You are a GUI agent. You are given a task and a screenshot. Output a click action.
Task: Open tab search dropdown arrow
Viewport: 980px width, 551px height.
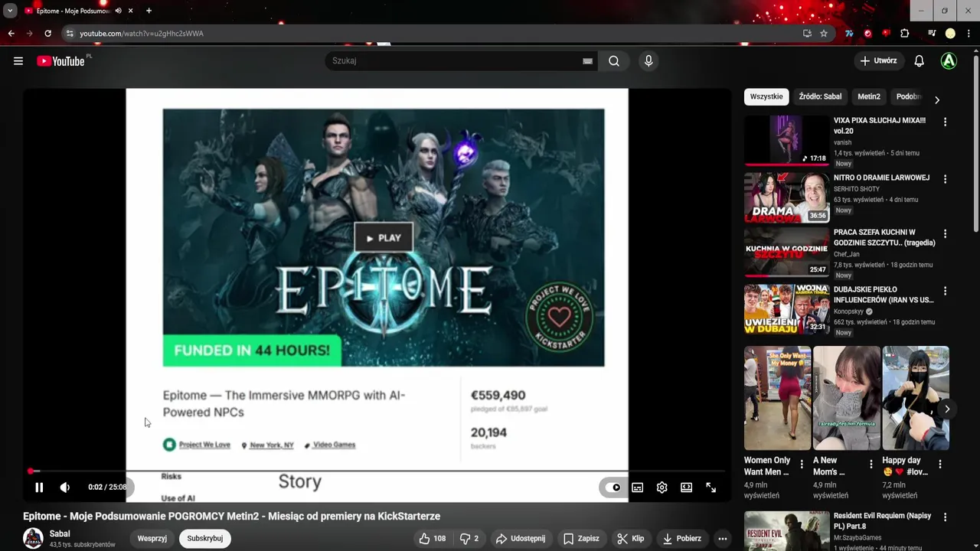point(10,11)
